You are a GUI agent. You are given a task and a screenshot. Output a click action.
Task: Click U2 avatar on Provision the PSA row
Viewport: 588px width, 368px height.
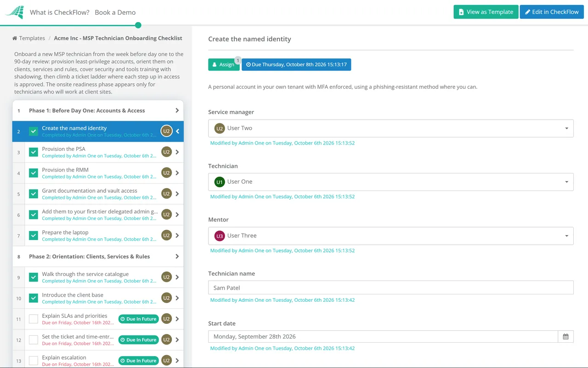click(166, 152)
